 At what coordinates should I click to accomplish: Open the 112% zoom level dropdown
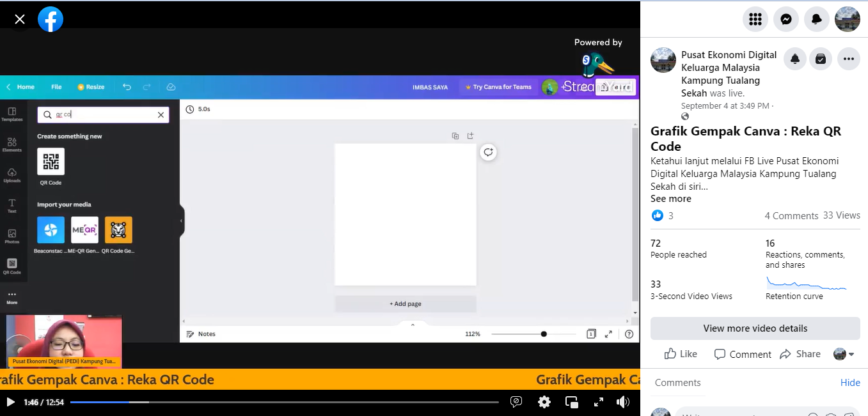coord(473,334)
